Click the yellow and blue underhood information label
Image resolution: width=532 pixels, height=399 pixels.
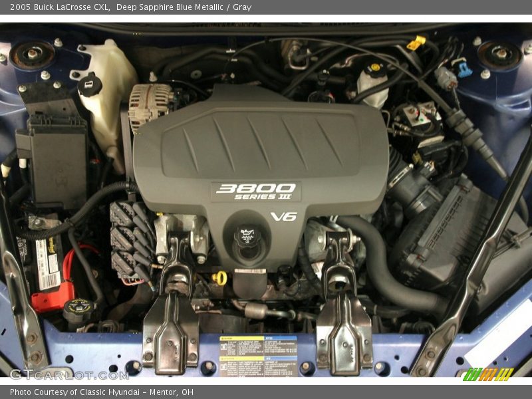pos(258,356)
